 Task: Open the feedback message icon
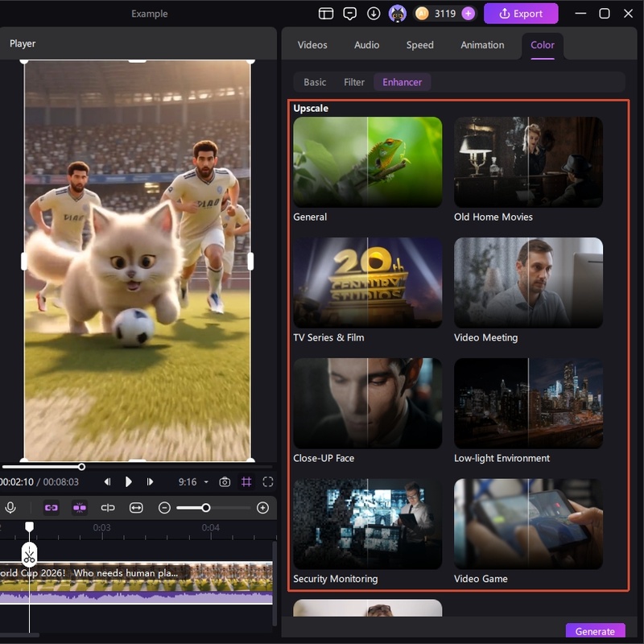pos(349,14)
